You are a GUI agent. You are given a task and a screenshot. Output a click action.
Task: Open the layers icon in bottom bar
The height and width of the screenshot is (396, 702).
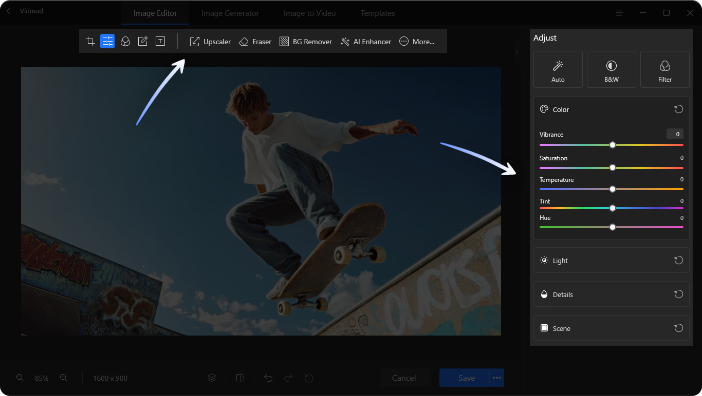click(212, 378)
